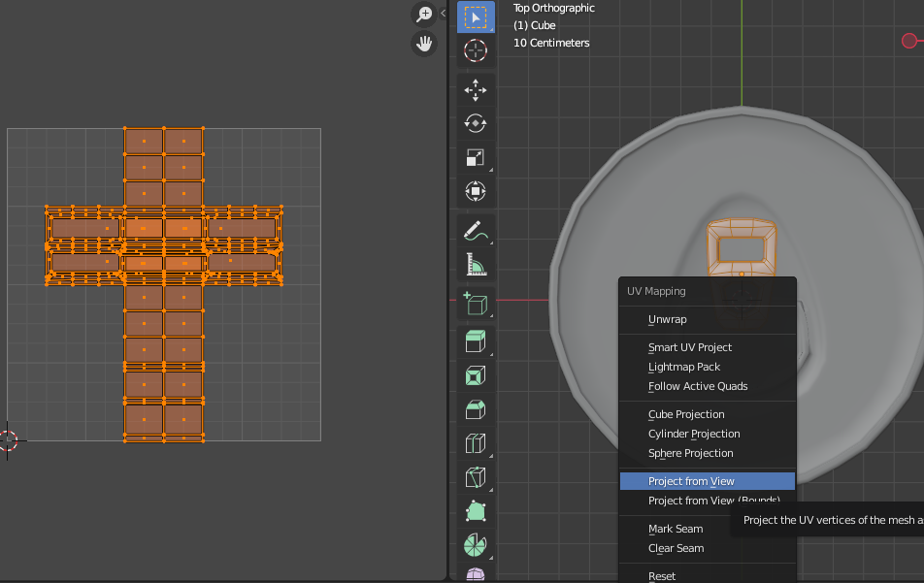Pick the Inset Faces tool
Viewport: 924px width, 583px height.
tap(476, 375)
